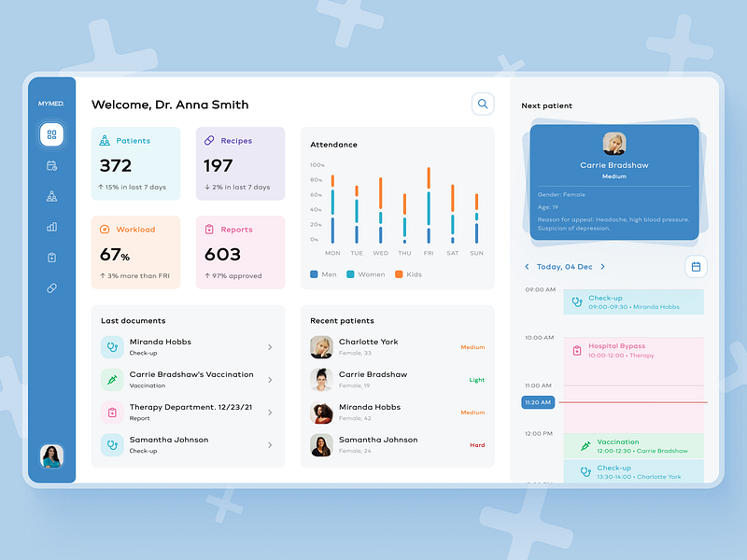Select the clipboard icon in the sidebar
Viewport: 747px width, 560px height.
51,258
